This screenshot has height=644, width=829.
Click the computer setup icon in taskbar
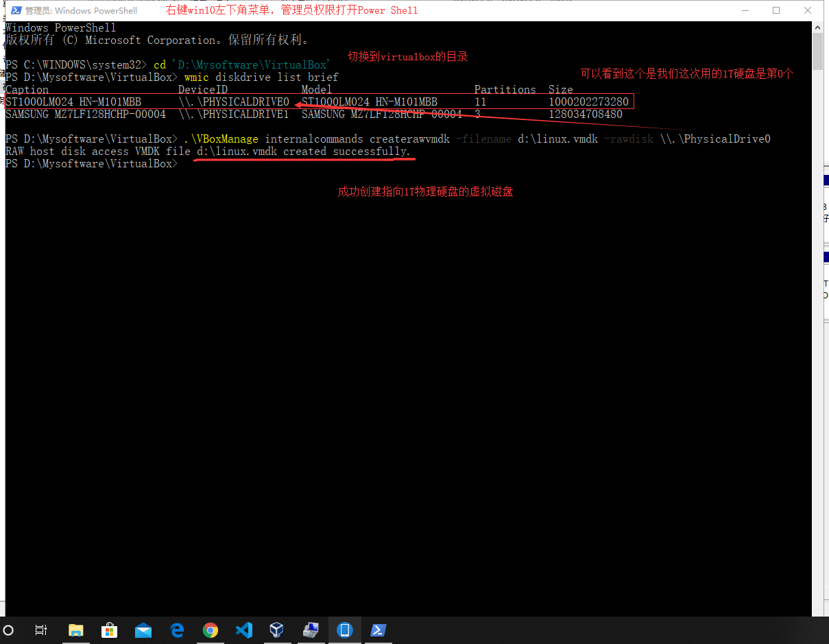click(311, 630)
